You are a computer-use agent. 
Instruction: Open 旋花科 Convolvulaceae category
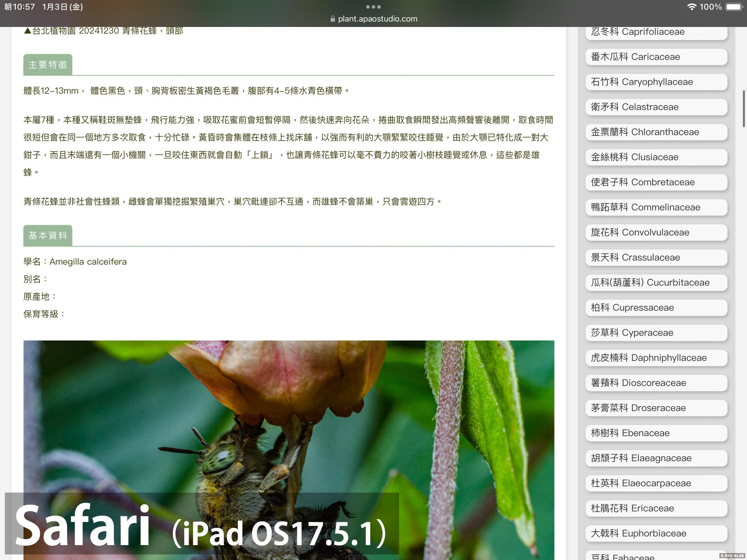click(x=656, y=232)
